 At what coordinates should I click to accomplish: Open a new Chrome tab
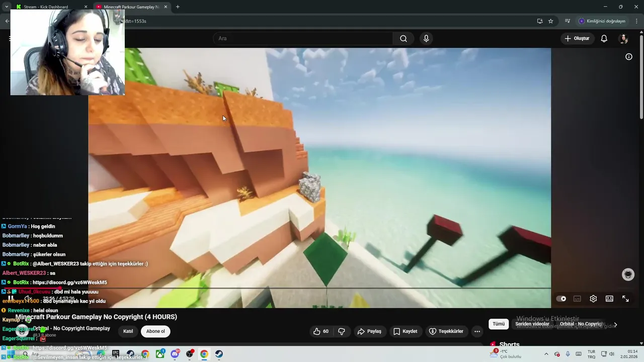click(x=178, y=7)
